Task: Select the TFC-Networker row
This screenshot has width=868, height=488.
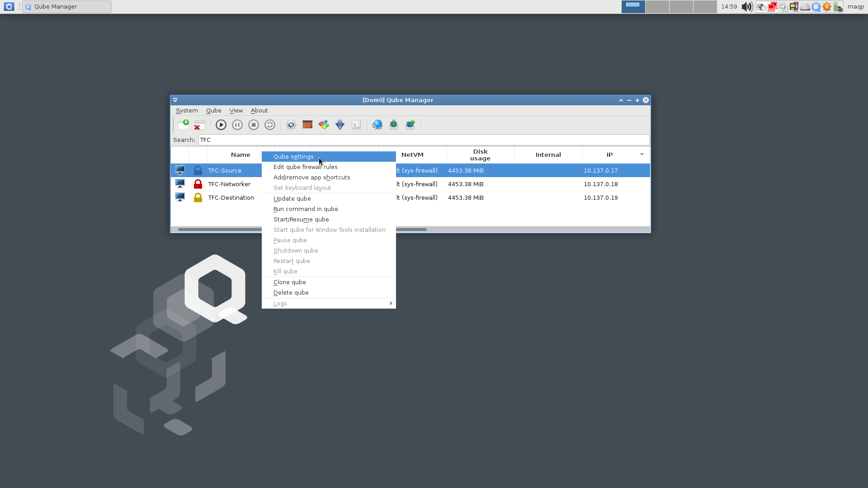Action: click(229, 184)
